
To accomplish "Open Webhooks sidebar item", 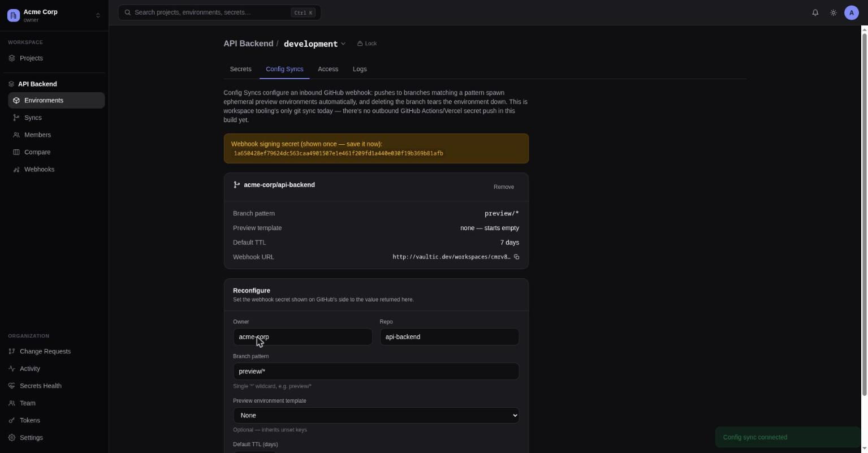I will click(x=57, y=169).
